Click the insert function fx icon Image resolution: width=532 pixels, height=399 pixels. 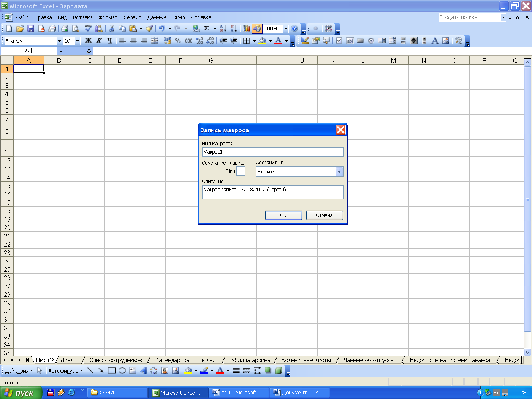tap(89, 51)
